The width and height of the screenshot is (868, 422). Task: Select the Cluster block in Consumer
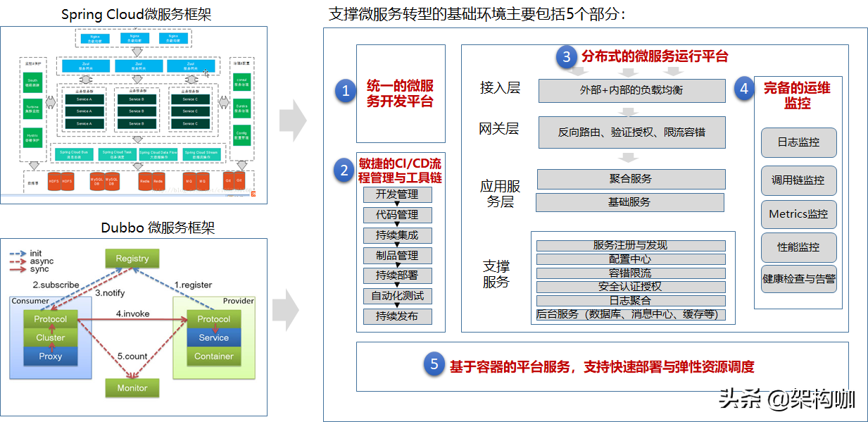point(51,337)
